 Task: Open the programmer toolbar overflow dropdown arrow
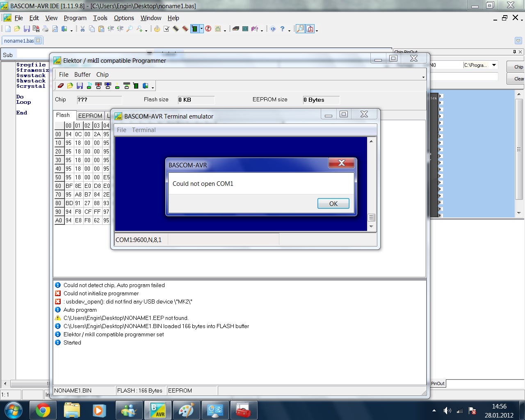coord(153,87)
